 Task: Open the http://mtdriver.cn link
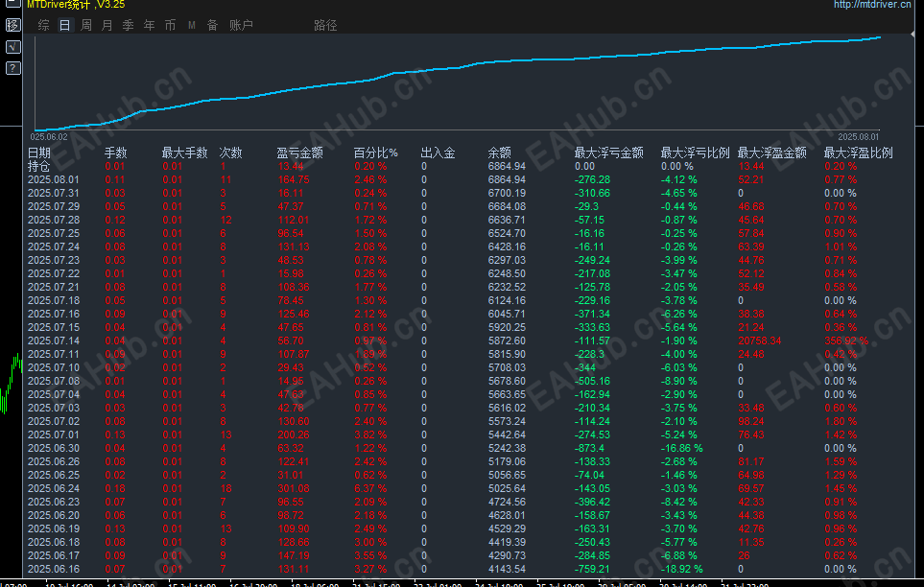pyautogui.click(x=872, y=4)
